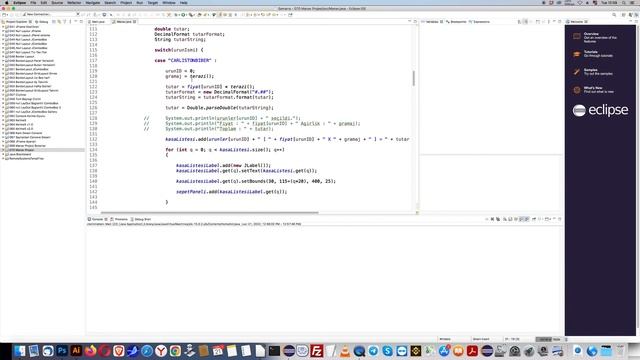Click the switch(urunIsmi) code line
The height and width of the screenshot is (360, 640).
pyautogui.click(x=179, y=50)
